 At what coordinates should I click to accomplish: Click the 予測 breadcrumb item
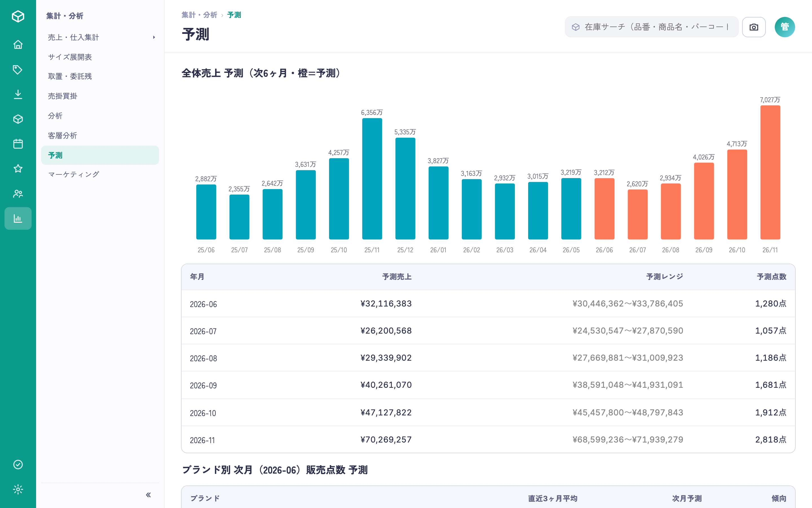coord(234,15)
